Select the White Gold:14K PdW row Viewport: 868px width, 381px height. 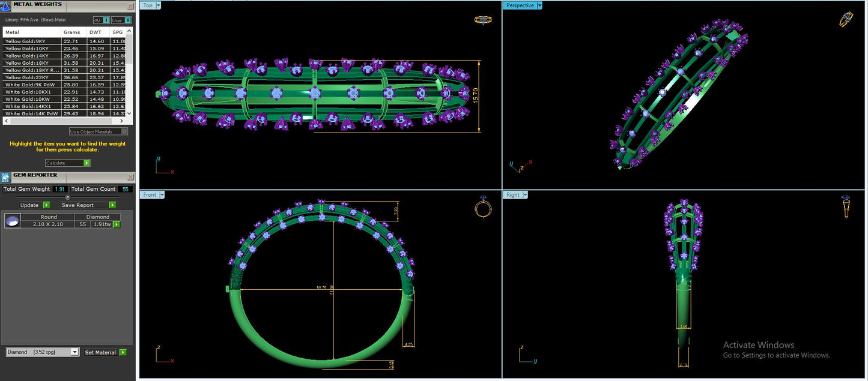pos(65,113)
